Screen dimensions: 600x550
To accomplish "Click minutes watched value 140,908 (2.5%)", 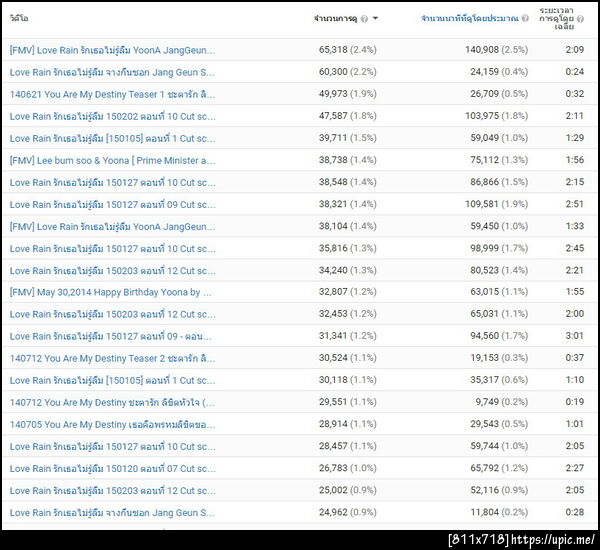I will [x=496, y=50].
